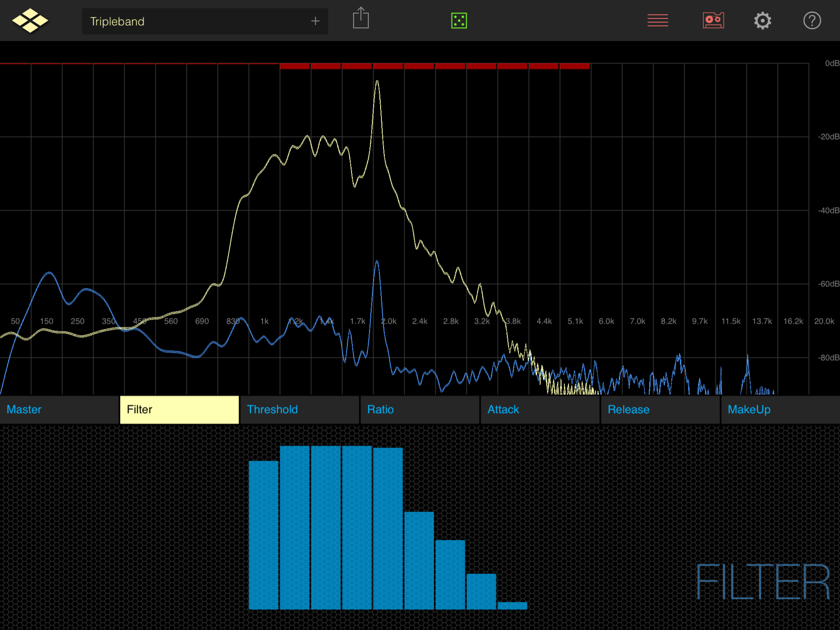
Task: Click the plus icon in preset field
Action: [x=315, y=21]
